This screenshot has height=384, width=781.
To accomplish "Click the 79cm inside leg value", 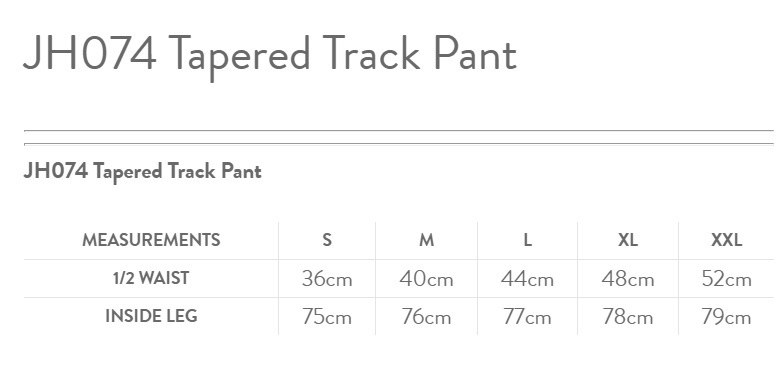I will coord(727,317).
